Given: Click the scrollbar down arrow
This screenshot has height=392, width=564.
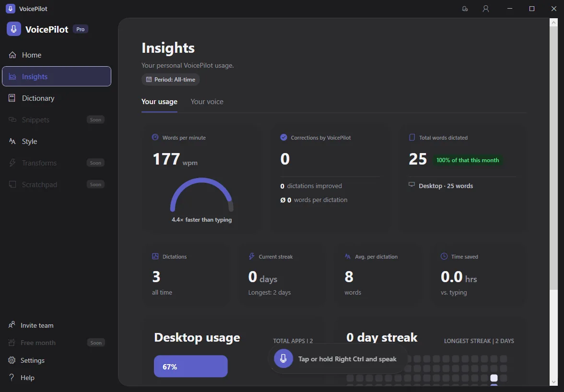Looking at the screenshot, I should tap(553, 382).
